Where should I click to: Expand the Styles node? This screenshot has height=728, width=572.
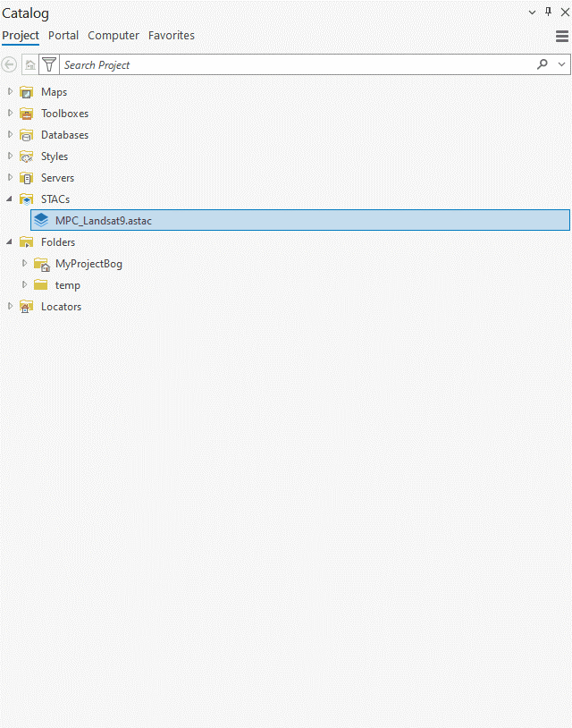click(x=10, y=156)
